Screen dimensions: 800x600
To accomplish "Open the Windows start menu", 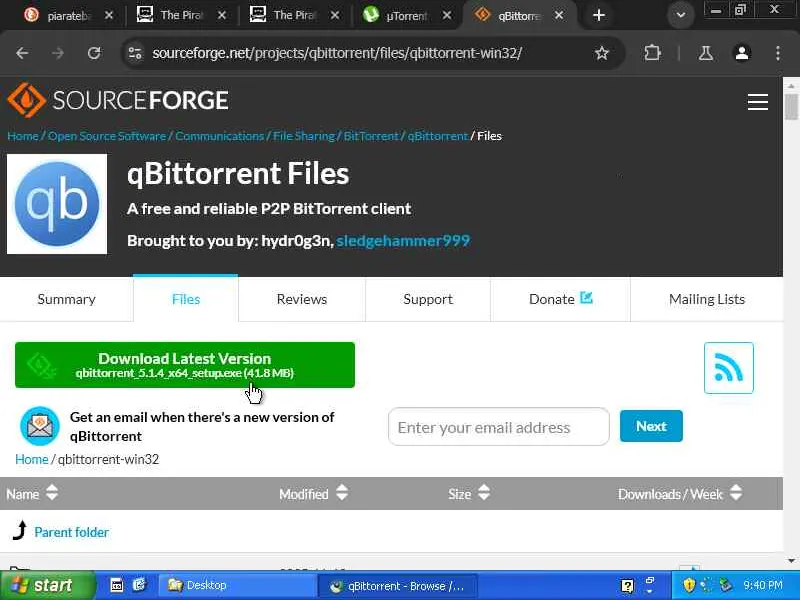I will (48, 585).
